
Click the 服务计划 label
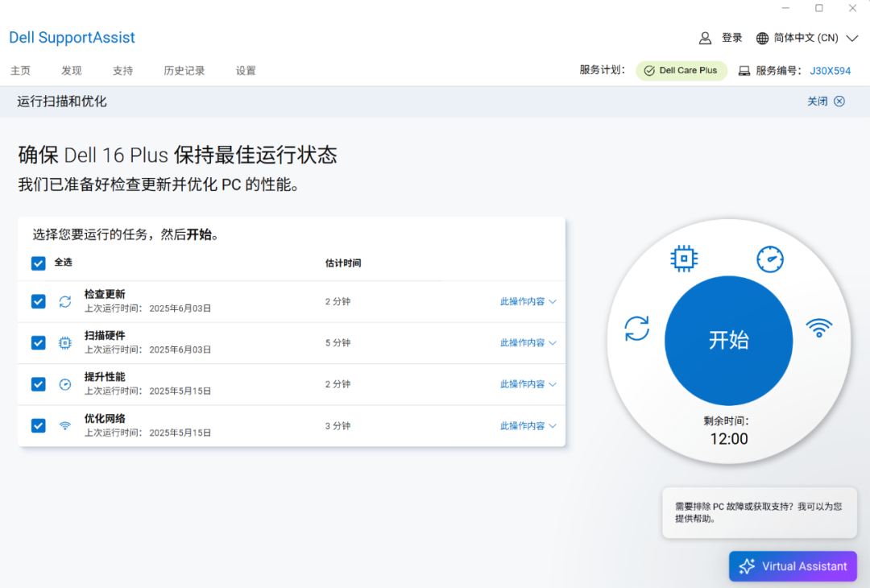(x=602, y=70)
